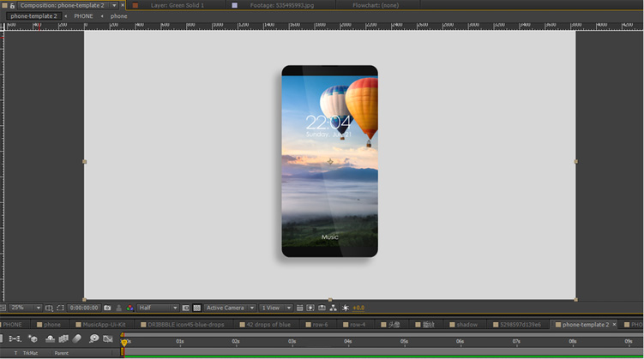The height and width of the screenshot is (359, 644).
Task: Reset exposure using the exposure icon
Action: click(346, 308)
